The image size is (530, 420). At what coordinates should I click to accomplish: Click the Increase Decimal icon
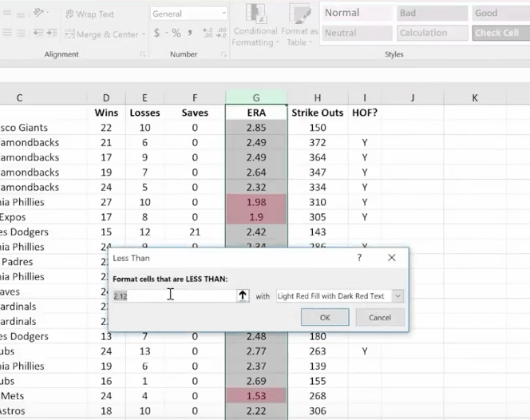click(x=207, y=34)
